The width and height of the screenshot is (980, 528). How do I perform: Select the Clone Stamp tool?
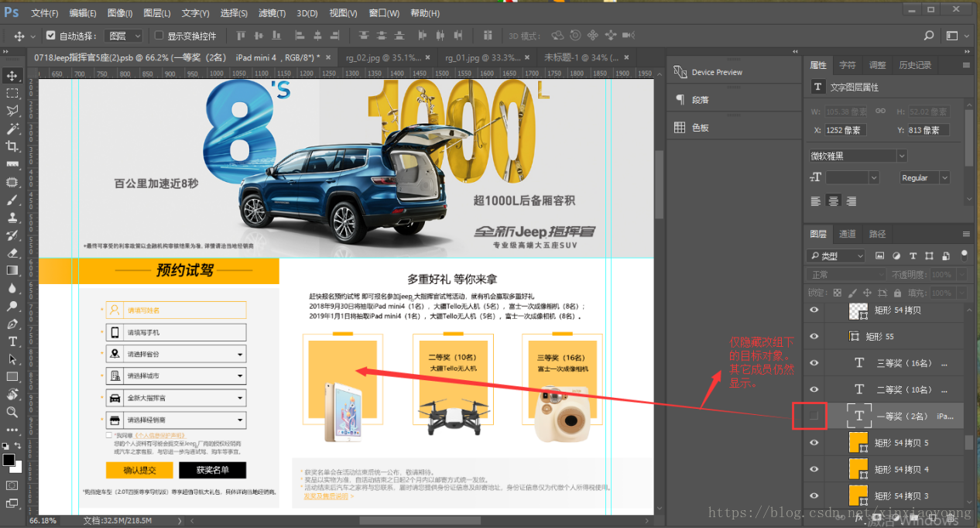[12, 218]
